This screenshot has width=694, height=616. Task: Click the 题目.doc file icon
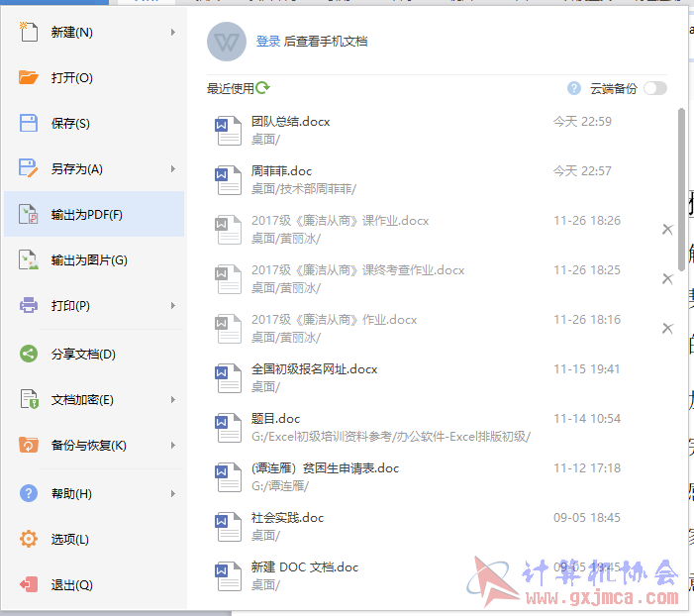pos(228,428)
